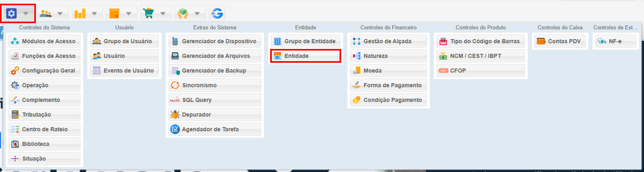Click the Entidade column header text
The image size is (644, 172).
[306, 27]
